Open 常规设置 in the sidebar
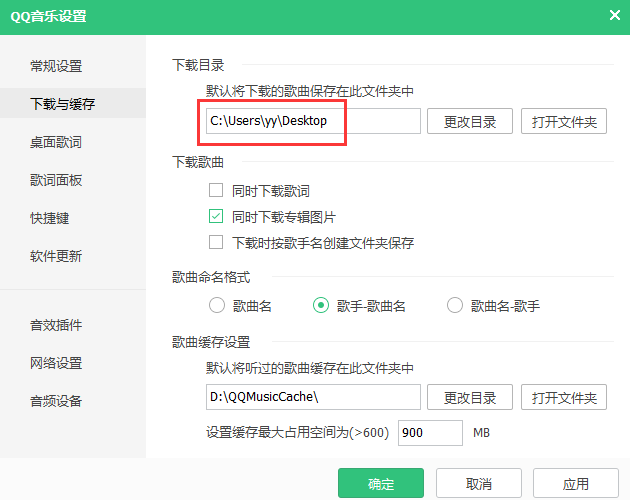 pyautogui.click(x=56, y=66)
